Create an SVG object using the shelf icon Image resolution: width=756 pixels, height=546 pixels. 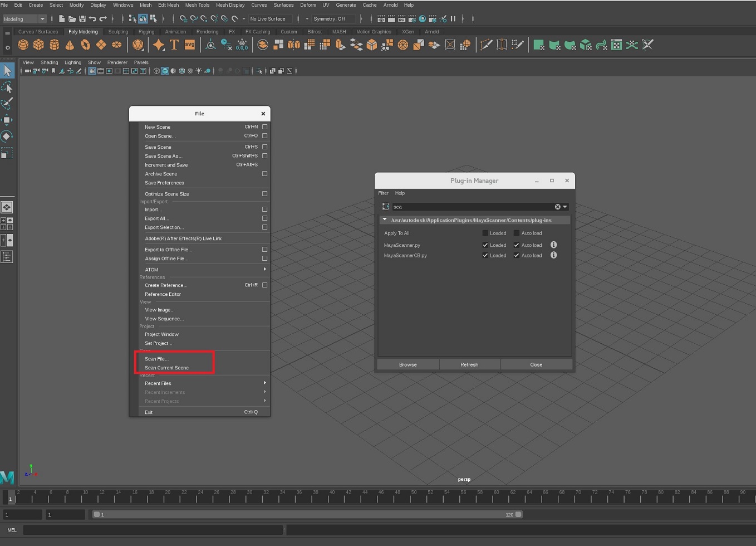[x=190, y=45]
